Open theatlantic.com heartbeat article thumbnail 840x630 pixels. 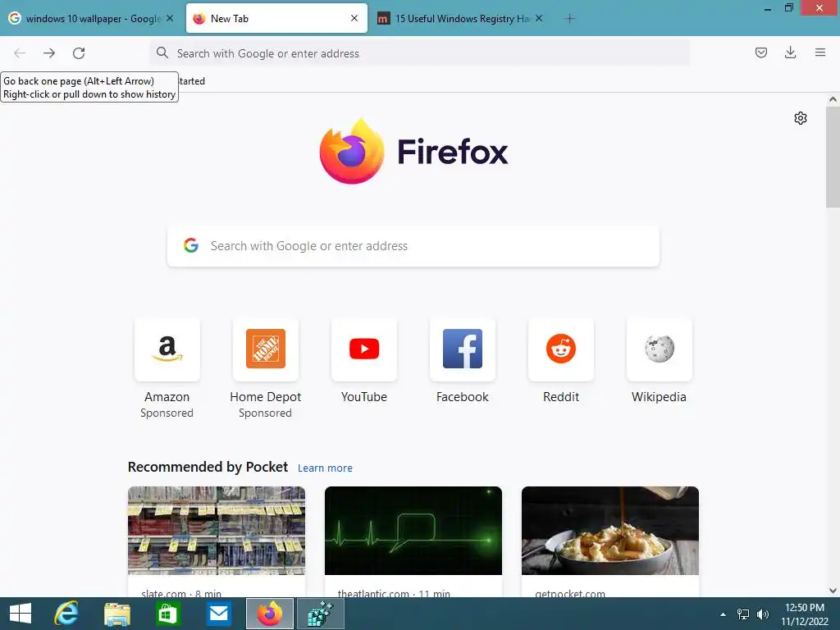click(413, 531)
